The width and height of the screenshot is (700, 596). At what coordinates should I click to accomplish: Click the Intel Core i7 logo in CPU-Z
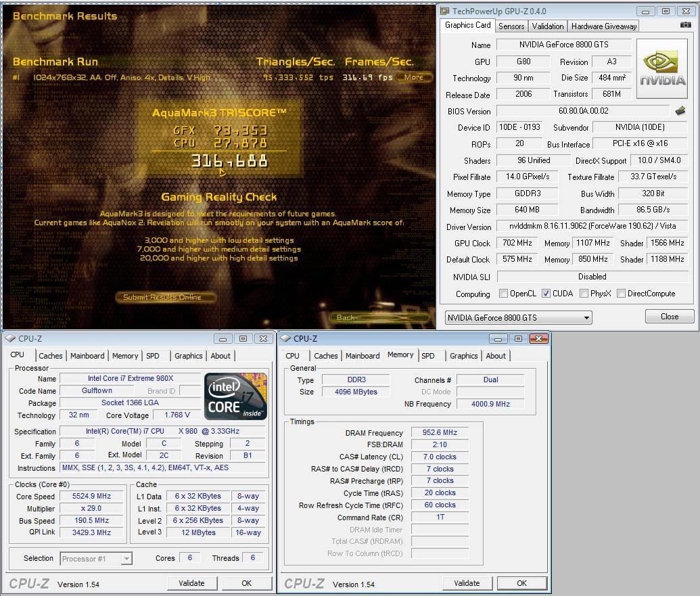coord(236,396)
